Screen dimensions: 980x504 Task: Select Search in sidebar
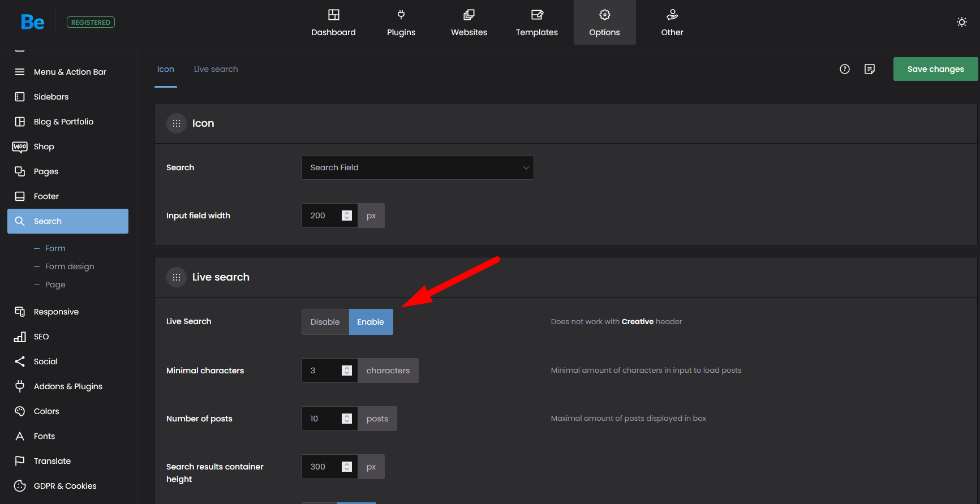(68, 221)
